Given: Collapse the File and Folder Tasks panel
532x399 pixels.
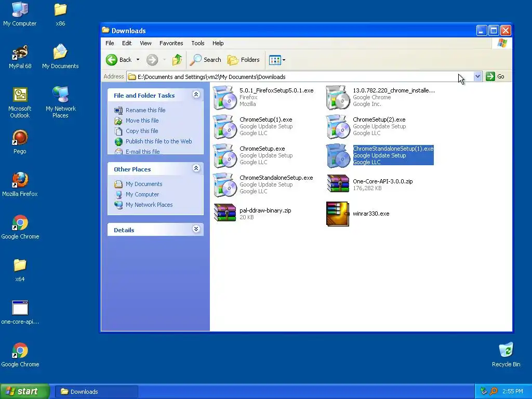Looking at the screenshot, I should [196, 95].
